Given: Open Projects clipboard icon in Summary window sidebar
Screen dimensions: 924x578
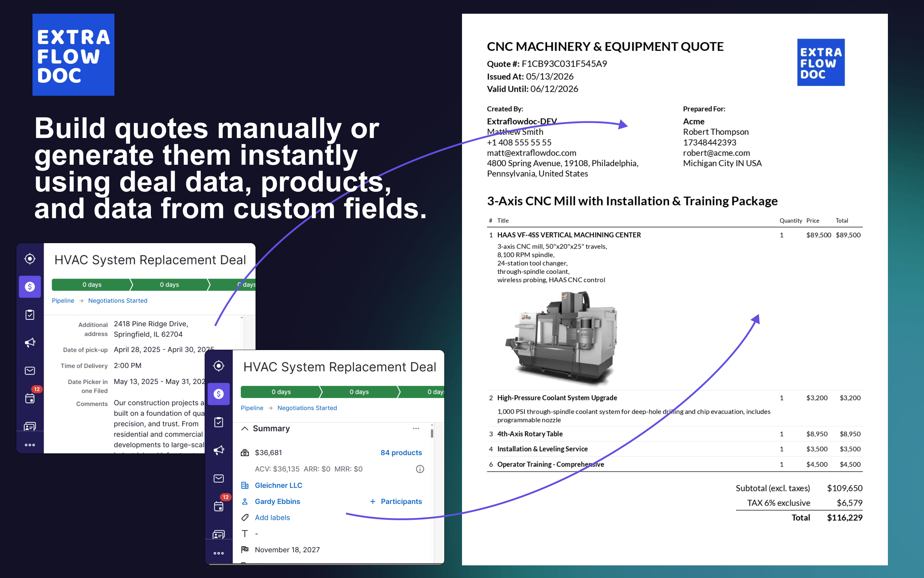Looking at the screenshot, I should (x=219, y=422).
